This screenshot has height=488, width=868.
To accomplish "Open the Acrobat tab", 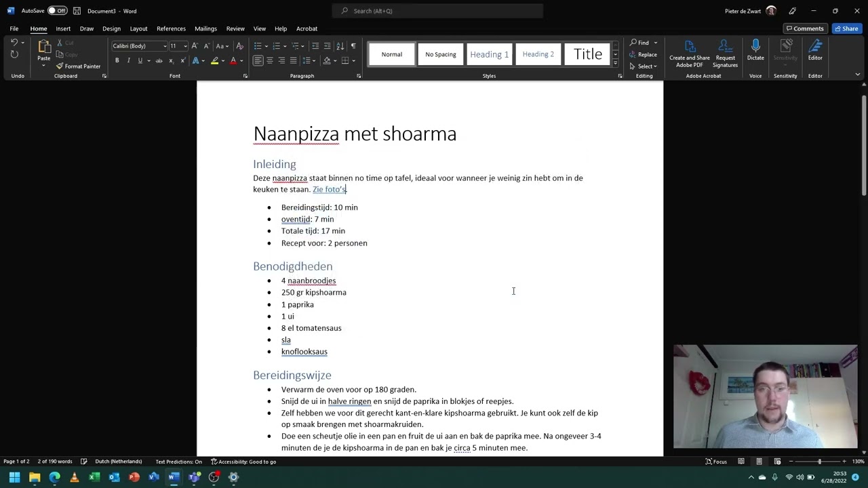I will point(307,28).
